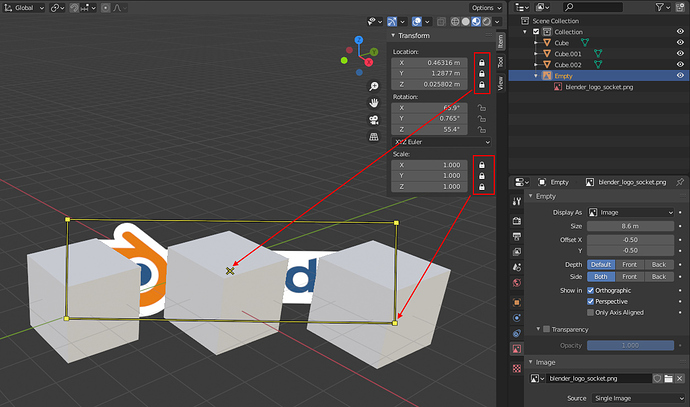Open Source Single Image dropdown
Viewport: 690px width, 407px height.
[x=637, y=398]
